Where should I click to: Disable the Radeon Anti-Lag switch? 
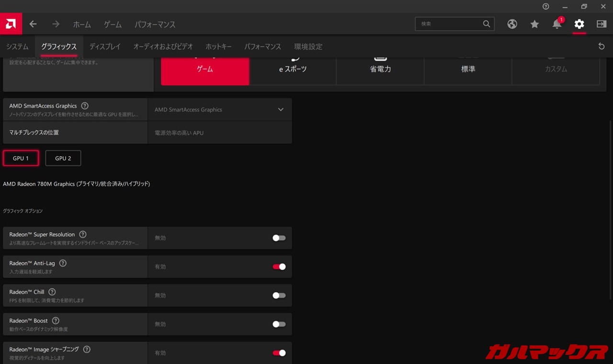point(279,267)
